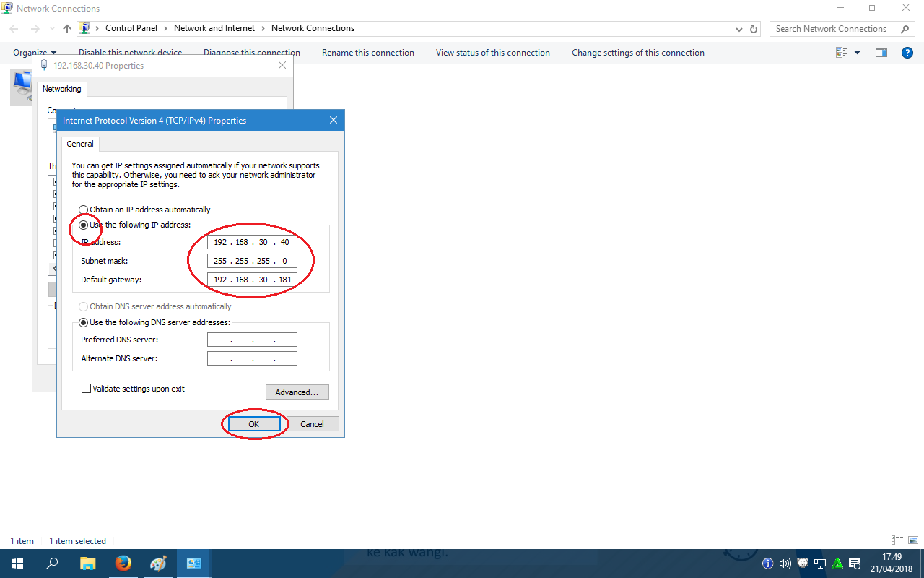Open Help via the question mark icon
924x578 pixels.
click(907, 52)
